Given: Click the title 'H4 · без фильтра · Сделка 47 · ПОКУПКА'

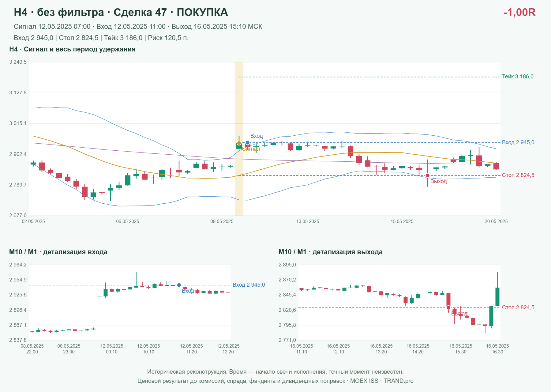Looking at the screenshot, I should point(121,12).
